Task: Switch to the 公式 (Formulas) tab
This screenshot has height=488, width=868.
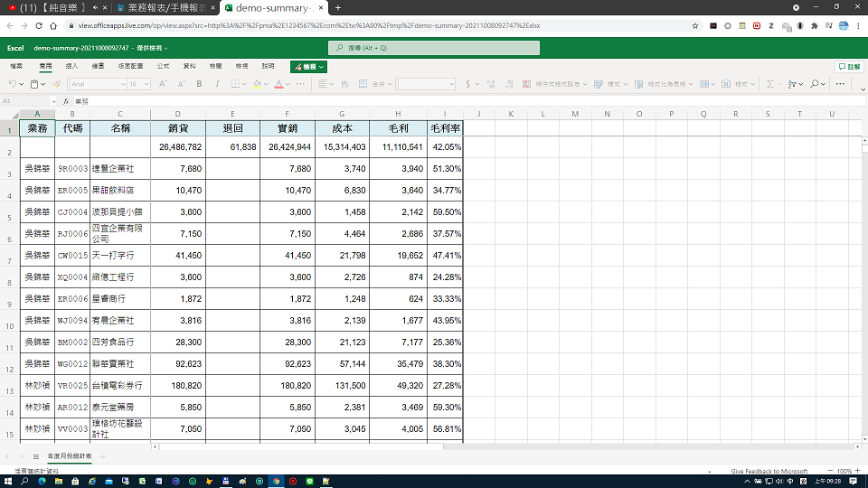Action: pos(164,66)
